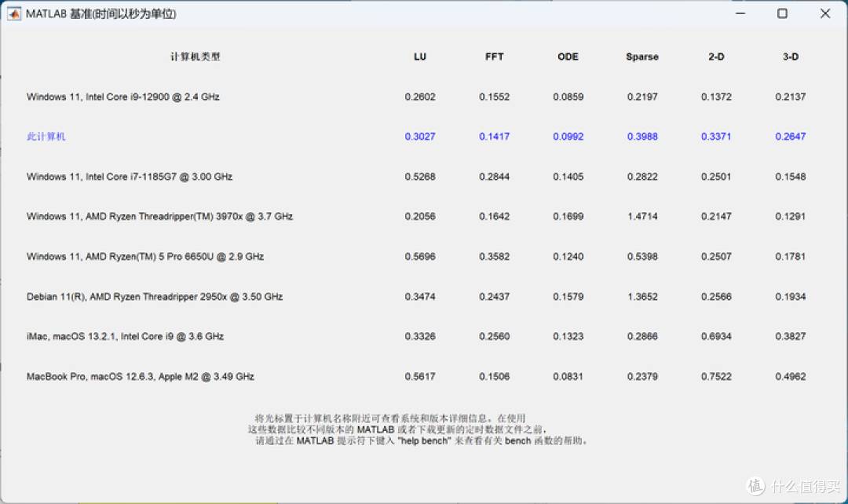Click iMac LU value 0.3326
This screenshot has width=848, height=504.
pos(420,336)
